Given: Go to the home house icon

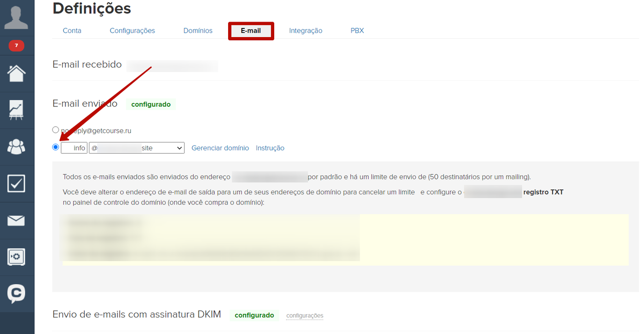Looking at the screenshot, I should tap(17, 73).
